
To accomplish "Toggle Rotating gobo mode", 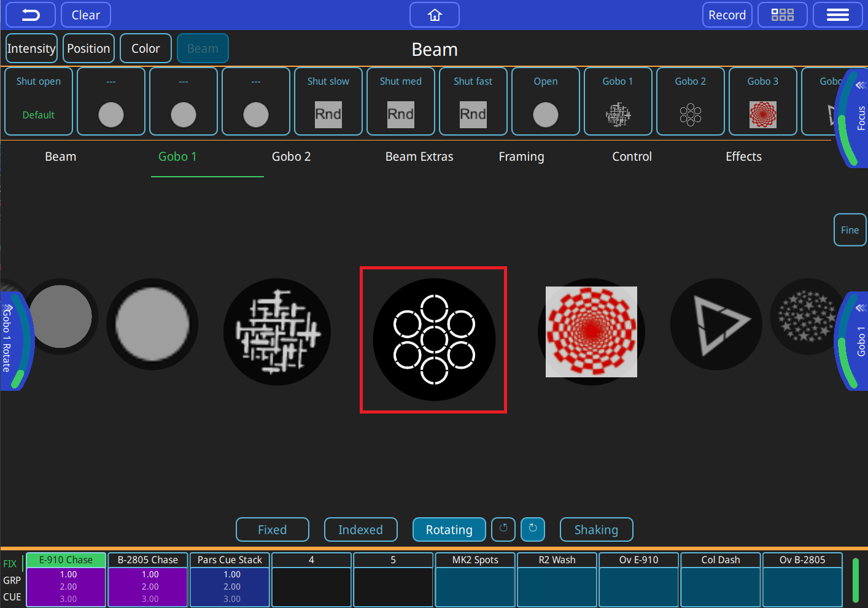I will click(449, 529).
